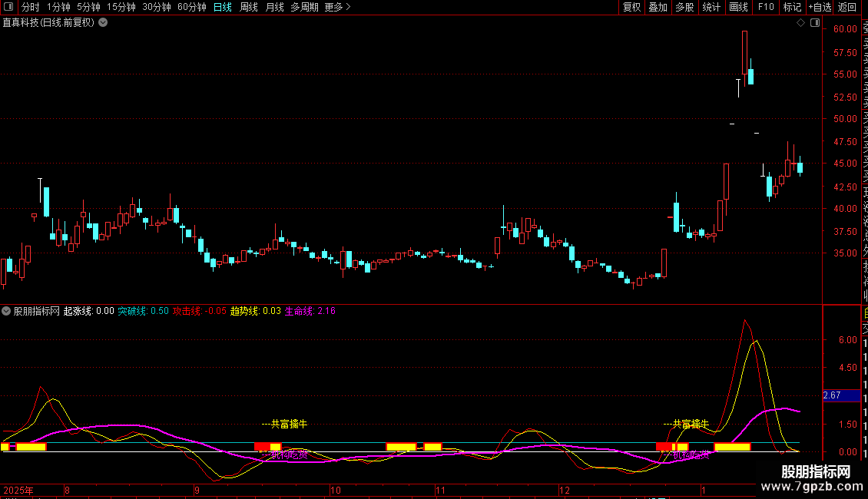Expand the 直真科技 chart title dropdown
Screen dimensions: 868x499
tap(104, 22)
